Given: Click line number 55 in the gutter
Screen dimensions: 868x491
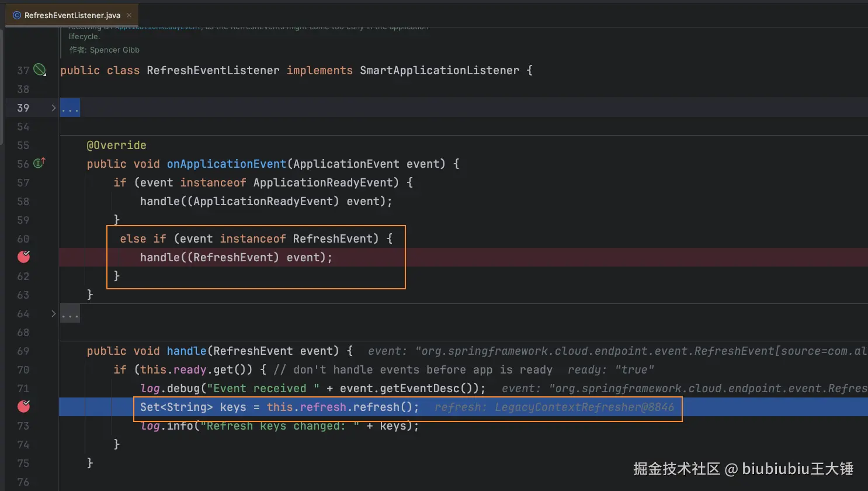Looking at the screenshot, I should [23, 145].
